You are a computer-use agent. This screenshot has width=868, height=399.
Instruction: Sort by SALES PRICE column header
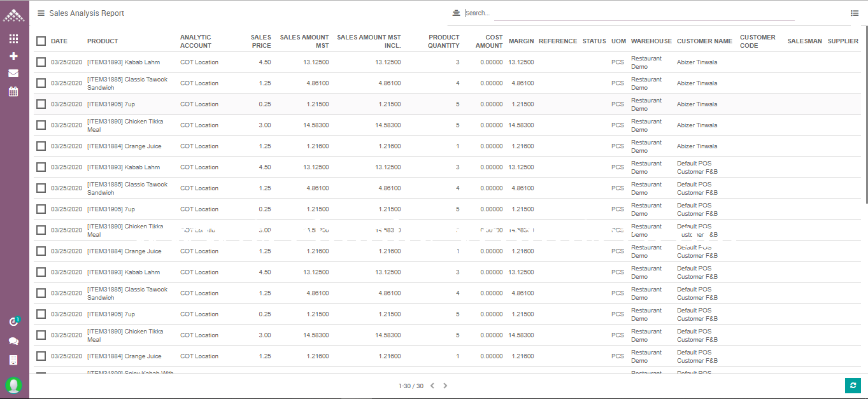(x=260, y=41)
